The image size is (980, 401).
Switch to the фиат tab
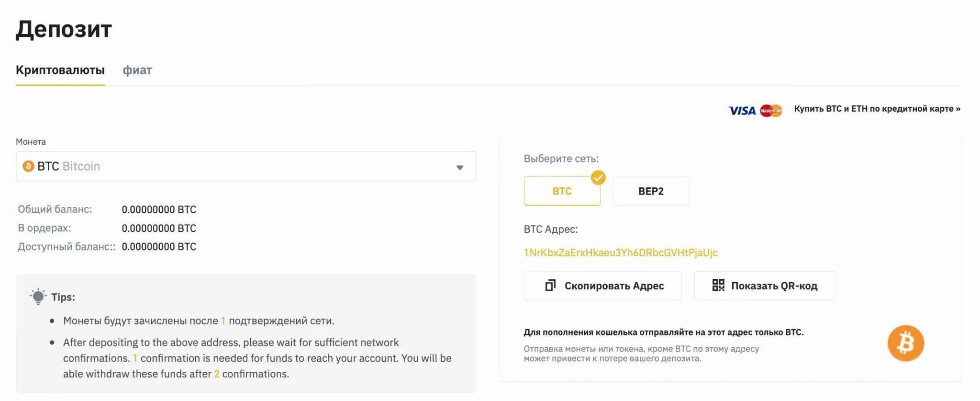coord(137,70)
